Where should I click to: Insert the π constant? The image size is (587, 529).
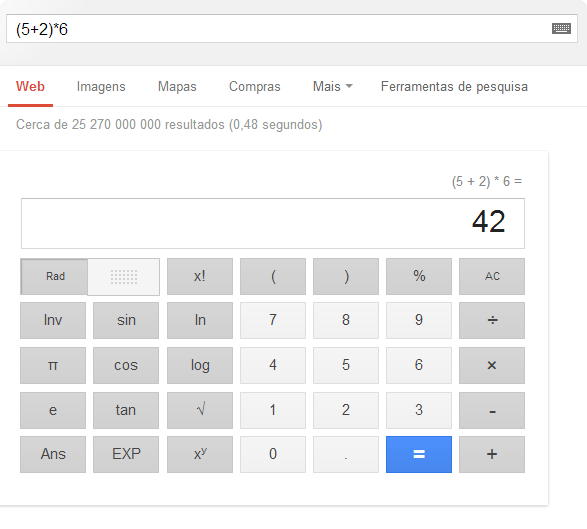click(53, 365)
